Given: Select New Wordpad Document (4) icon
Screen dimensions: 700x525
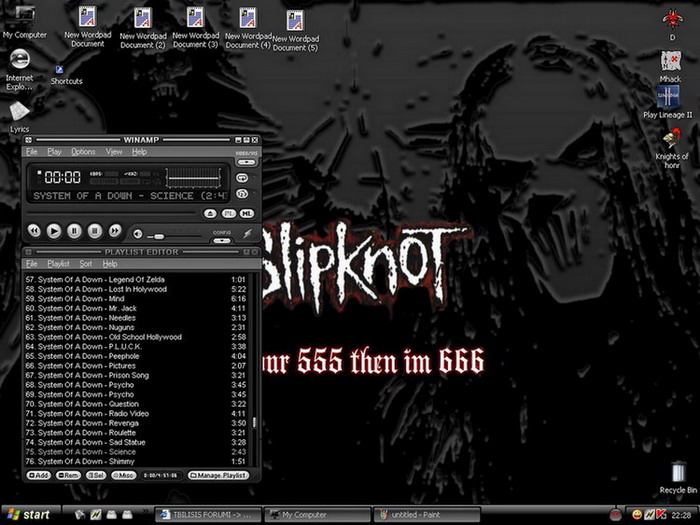Looking at the screenshot, I should pos(248,28).
